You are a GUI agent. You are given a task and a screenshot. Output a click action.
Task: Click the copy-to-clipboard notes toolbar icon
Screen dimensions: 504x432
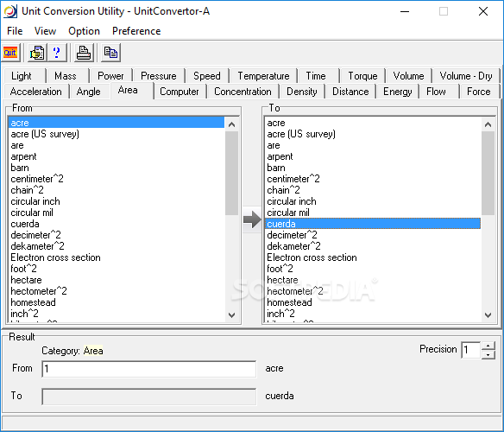pos(37,53)
